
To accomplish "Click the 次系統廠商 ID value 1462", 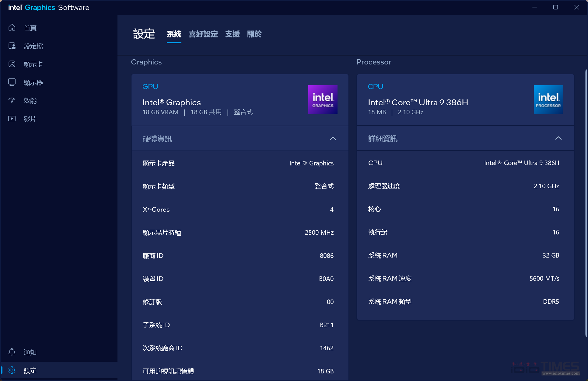I will point(327,348).
